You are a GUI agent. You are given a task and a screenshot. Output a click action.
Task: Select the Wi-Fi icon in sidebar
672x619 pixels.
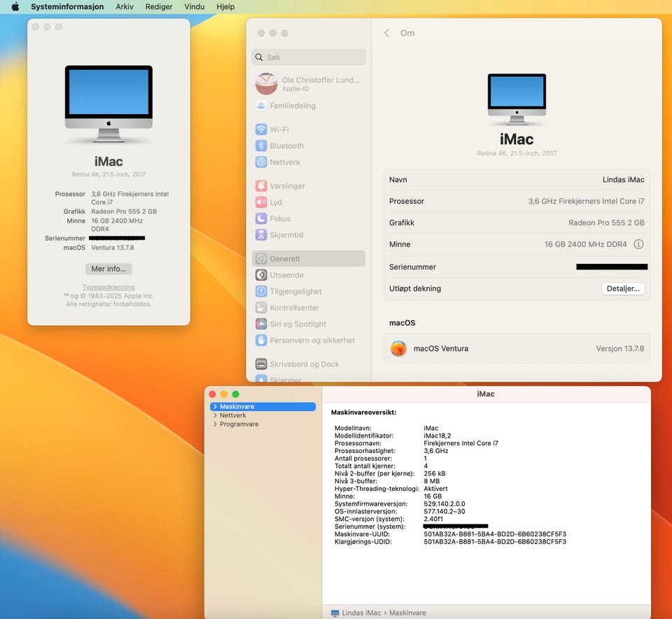tap(261, 130)
